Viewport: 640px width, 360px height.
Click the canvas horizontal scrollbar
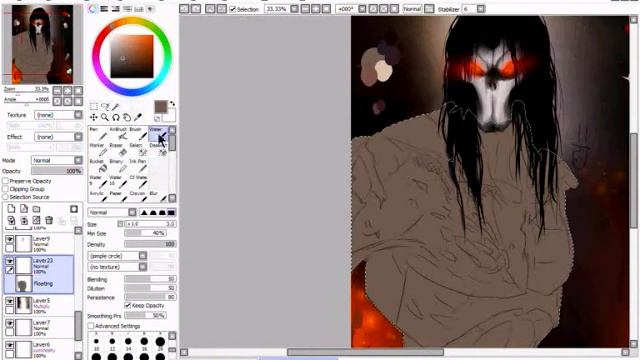pyautogui.click(x=365, y=352)
